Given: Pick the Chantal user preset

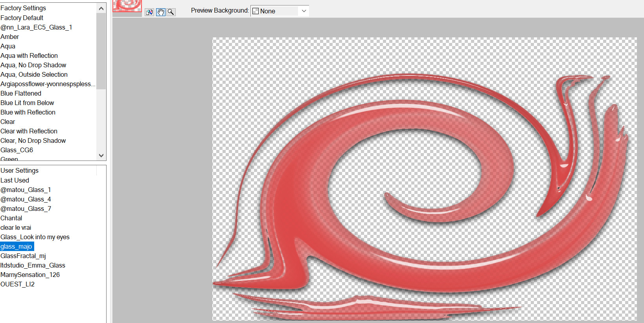Looking at the screenshot, I should (x=11, y=218).
